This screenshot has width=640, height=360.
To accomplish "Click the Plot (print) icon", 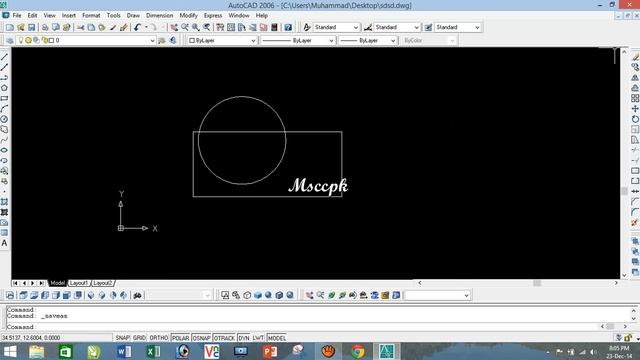I will click(45, 27).
